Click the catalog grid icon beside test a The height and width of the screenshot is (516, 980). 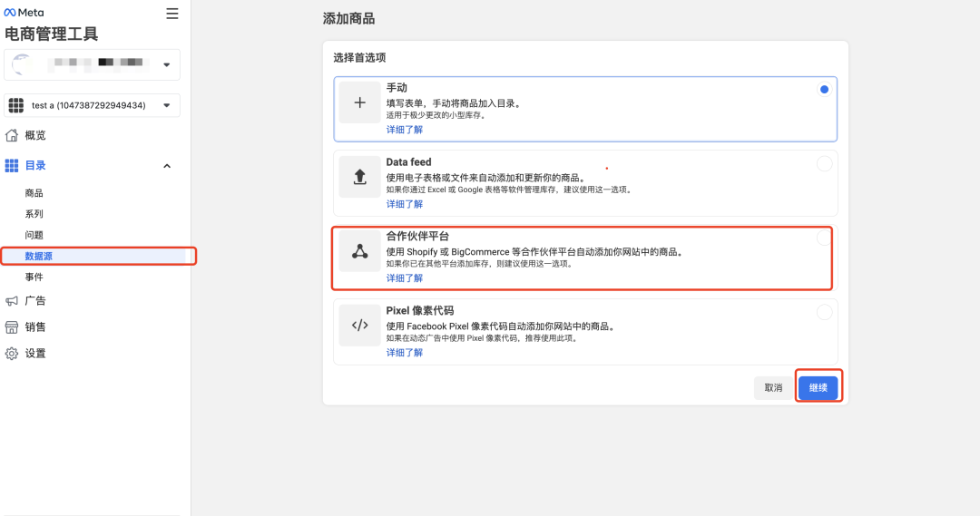pos(16,105)
